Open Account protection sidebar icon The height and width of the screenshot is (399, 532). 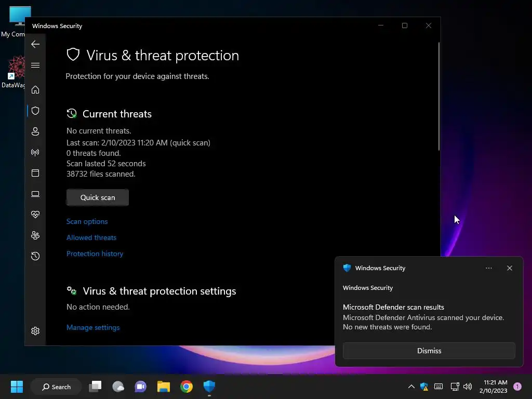[x=35, y=131]
